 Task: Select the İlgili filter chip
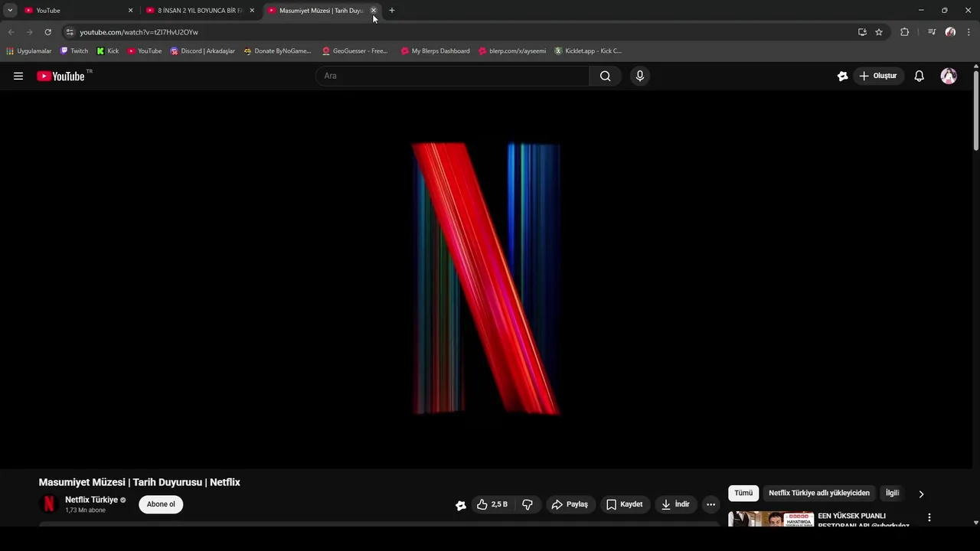892,493
